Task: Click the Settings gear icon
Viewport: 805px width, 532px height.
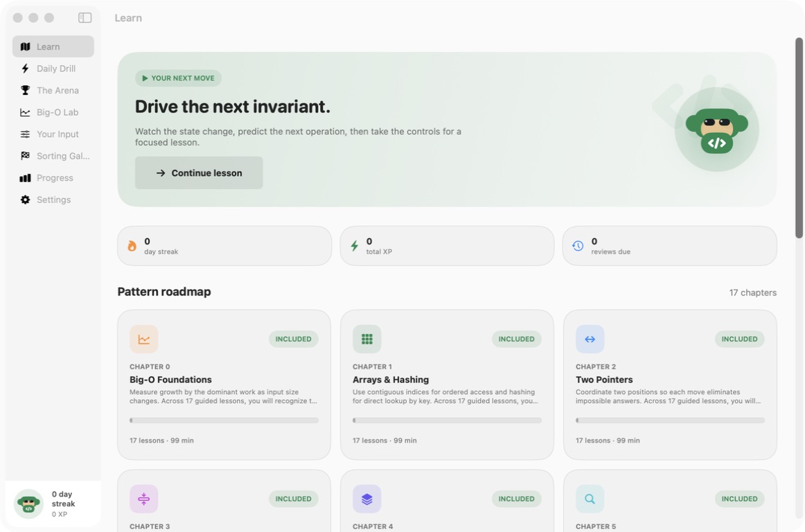Action: point(25,199)
